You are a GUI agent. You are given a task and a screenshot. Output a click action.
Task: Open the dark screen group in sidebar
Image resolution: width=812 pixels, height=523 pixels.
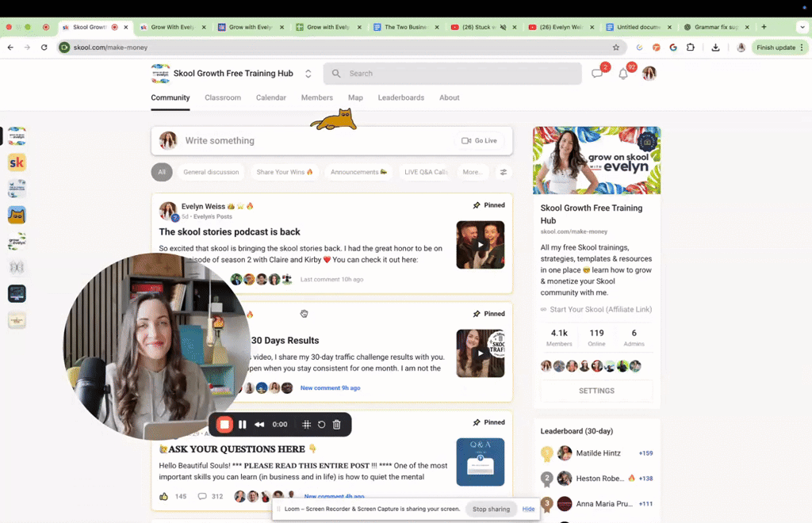point(17,294)
